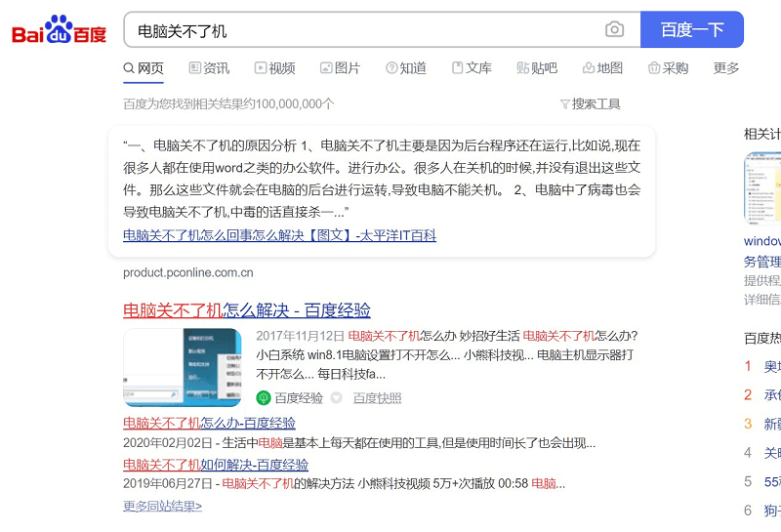Click the result thumbnail image
This screenshot has height=532, width=781.
(x=183, y=368)
